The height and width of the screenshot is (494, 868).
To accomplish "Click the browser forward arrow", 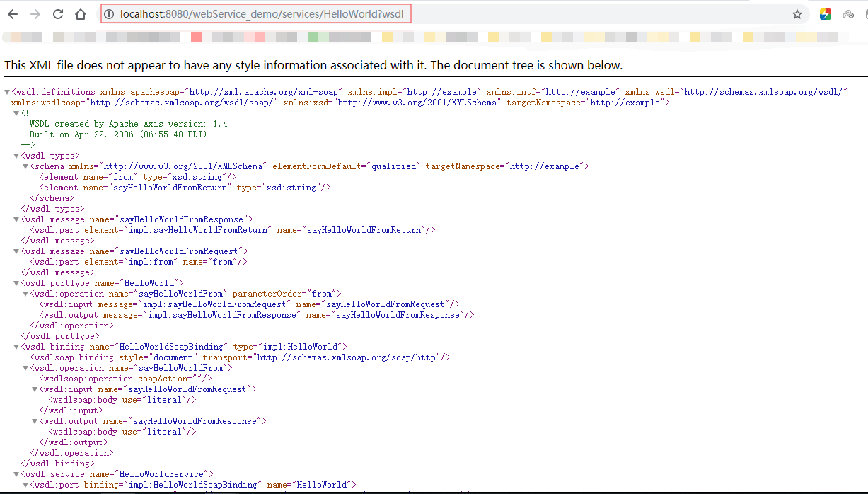I will (35, 14).
